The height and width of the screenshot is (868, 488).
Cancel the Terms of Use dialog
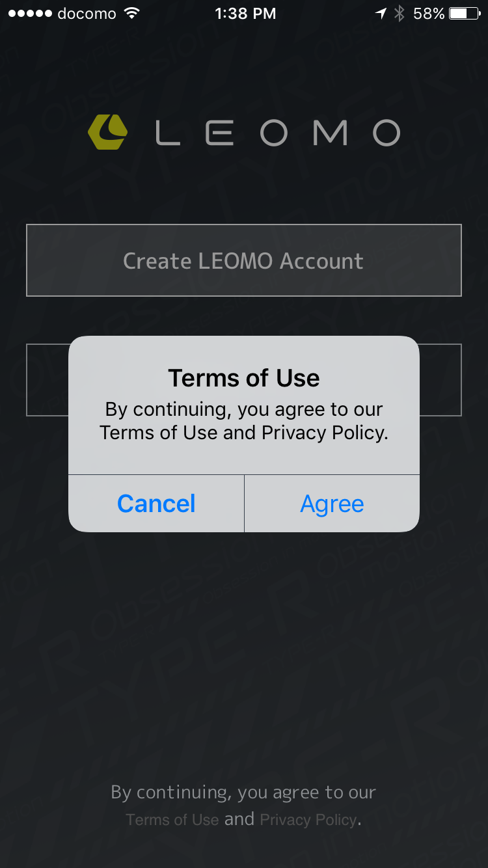[156, 504]
